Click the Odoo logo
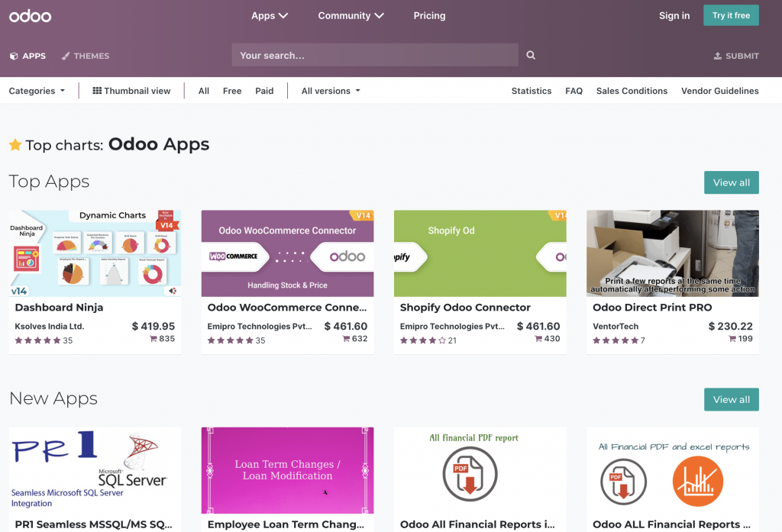Image resolution: width=782 pixels, height=532 pixels. pos(30,16)
